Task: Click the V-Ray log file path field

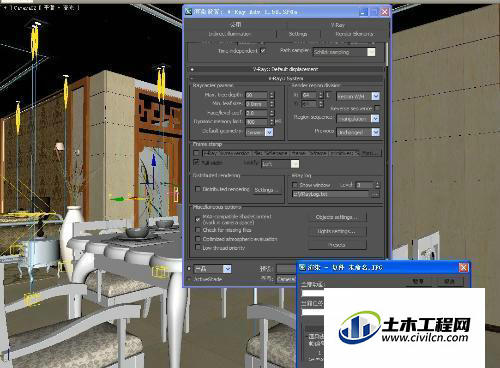Action: click(x=331, y=194)
